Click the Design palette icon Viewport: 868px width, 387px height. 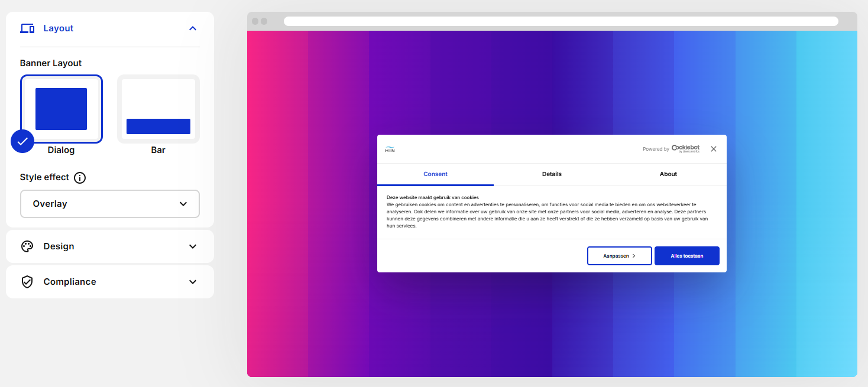point(27,246)
